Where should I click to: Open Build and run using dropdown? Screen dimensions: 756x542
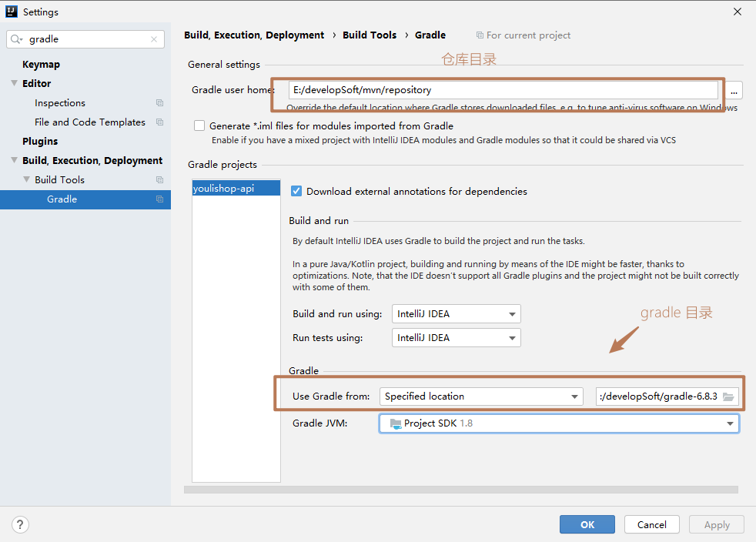point(456,314)
